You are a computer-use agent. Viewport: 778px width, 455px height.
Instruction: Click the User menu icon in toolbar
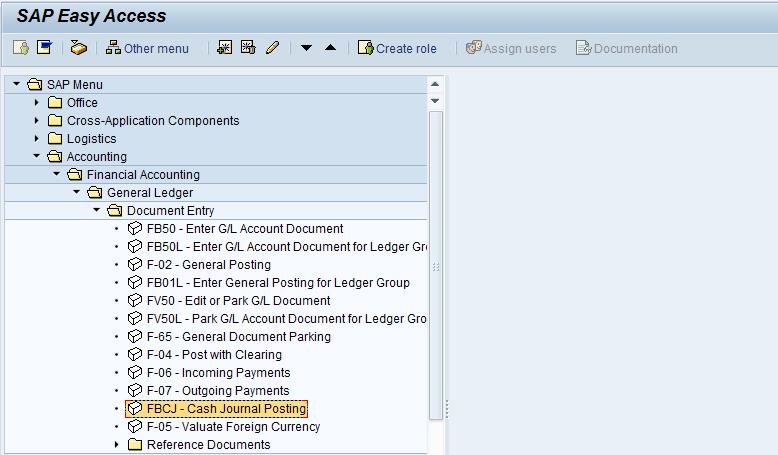click(x=20, y=48)
